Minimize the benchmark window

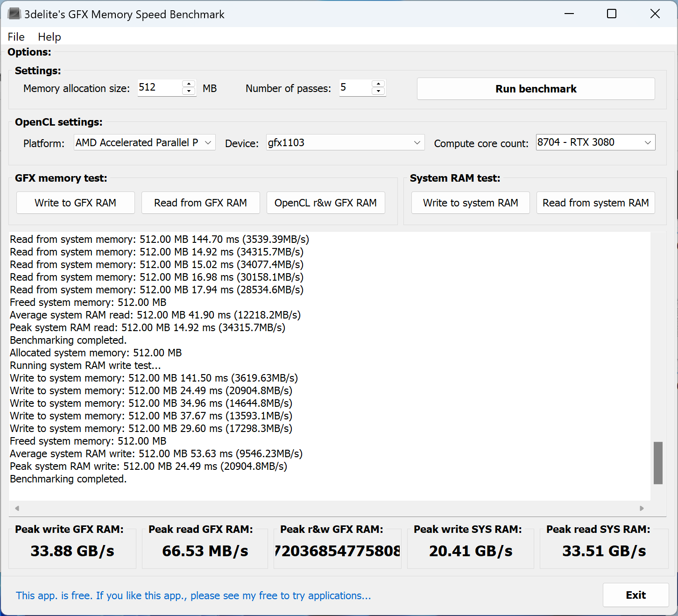point(569,14)
